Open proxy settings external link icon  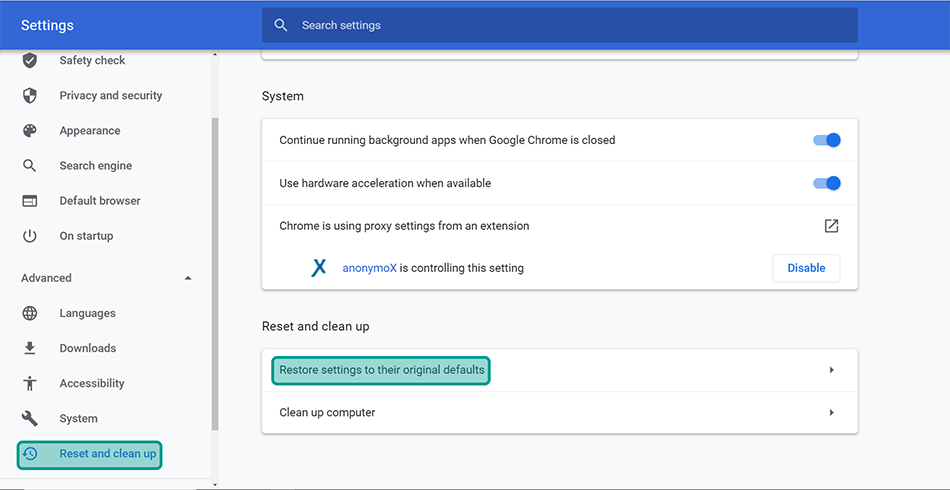[x=831, y=226]
